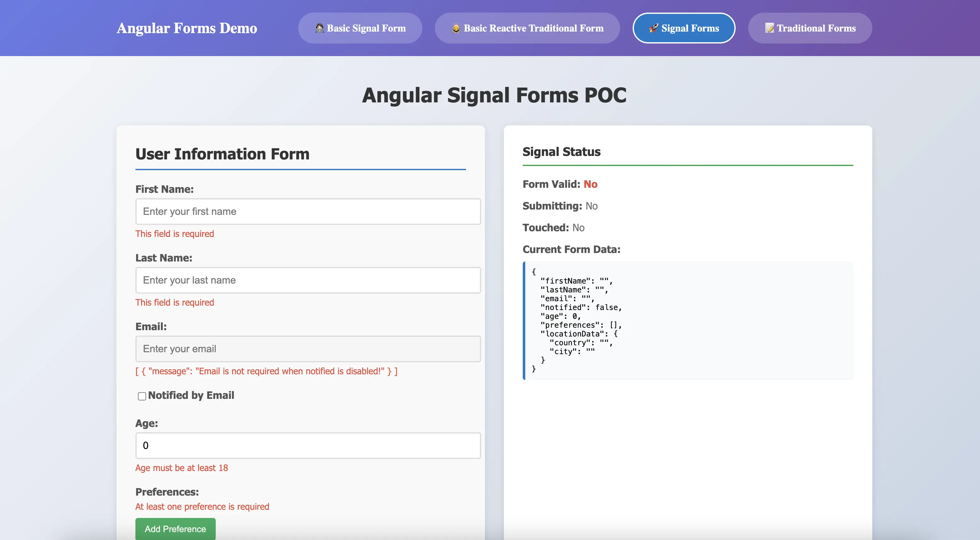980x540 pixels.
Task: Click the Angular Forms Demo title
Action: 187,28
